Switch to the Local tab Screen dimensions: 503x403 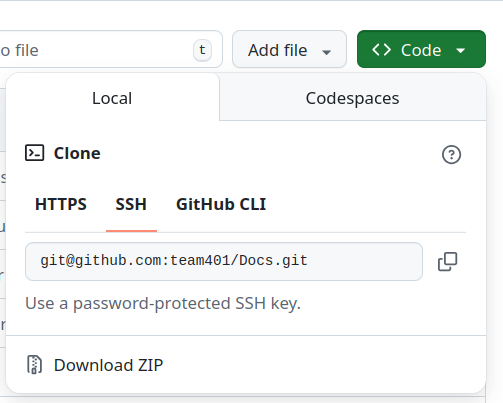(112, 97)
